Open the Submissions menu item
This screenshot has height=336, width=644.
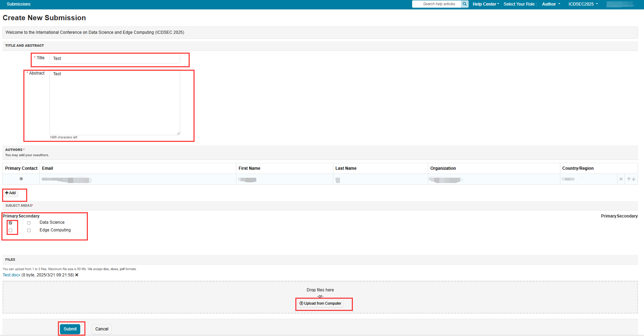point(18,4)
